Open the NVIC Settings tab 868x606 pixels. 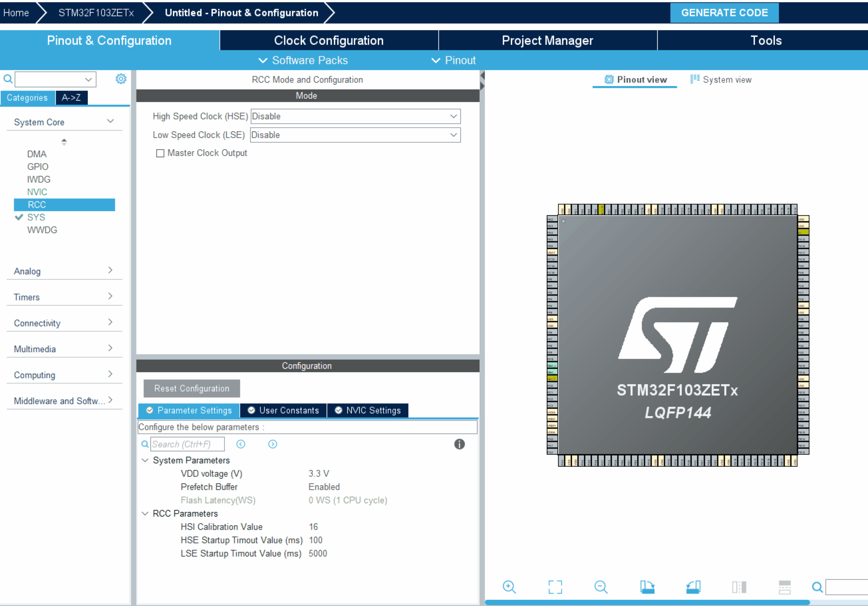tap(368, 410)
